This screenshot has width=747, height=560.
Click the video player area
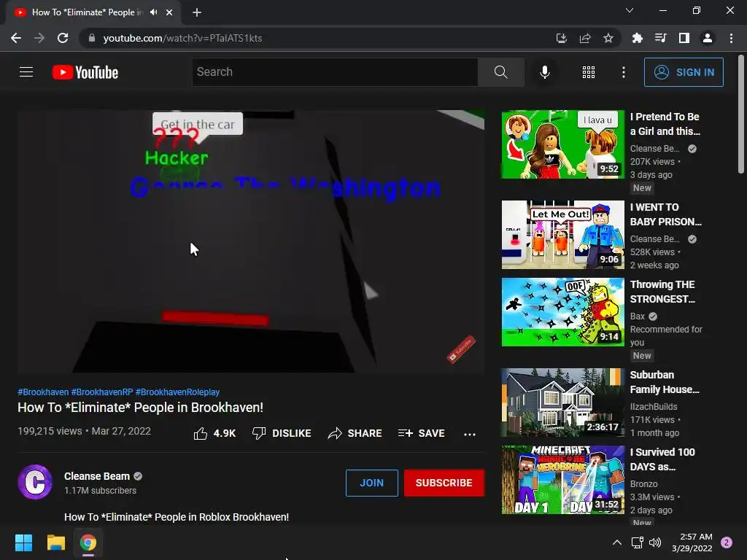pyautogui.click(x=251, y=241)
